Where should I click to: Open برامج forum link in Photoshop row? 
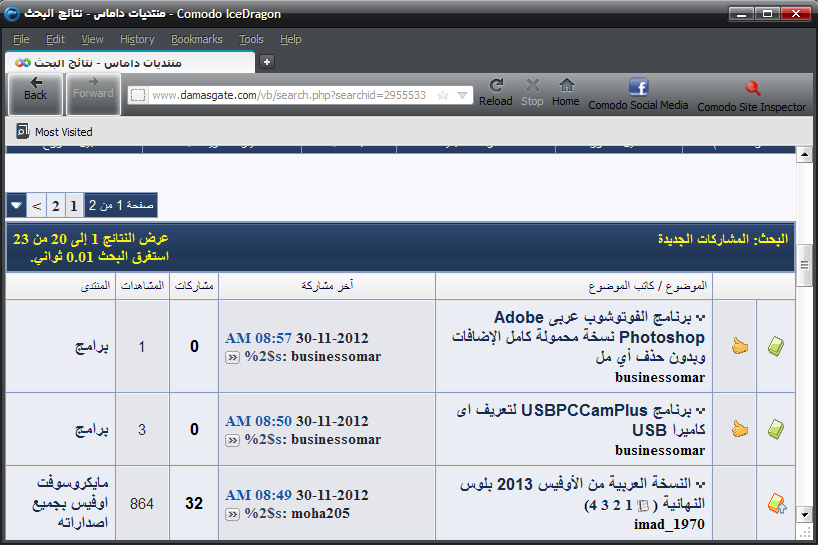click(92, 346)
